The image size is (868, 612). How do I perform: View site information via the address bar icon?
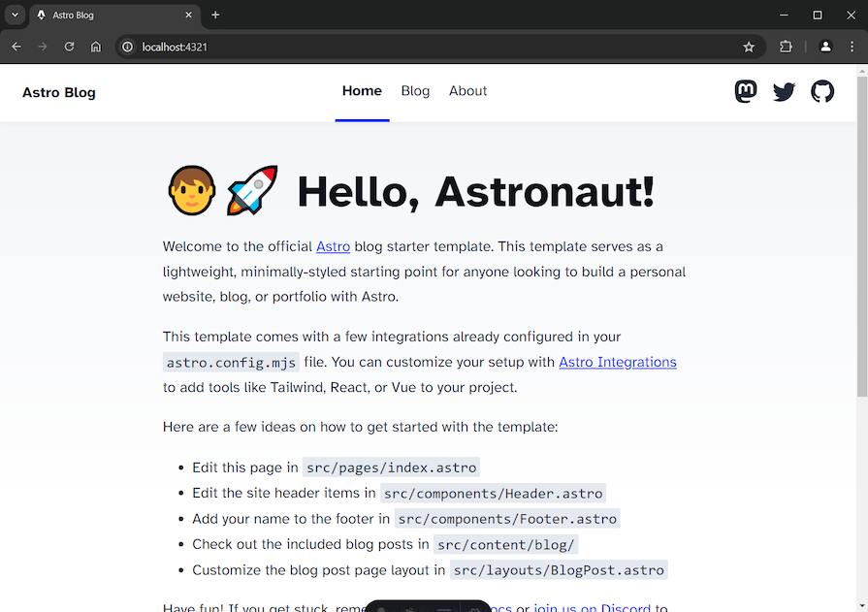coord(127,46)
